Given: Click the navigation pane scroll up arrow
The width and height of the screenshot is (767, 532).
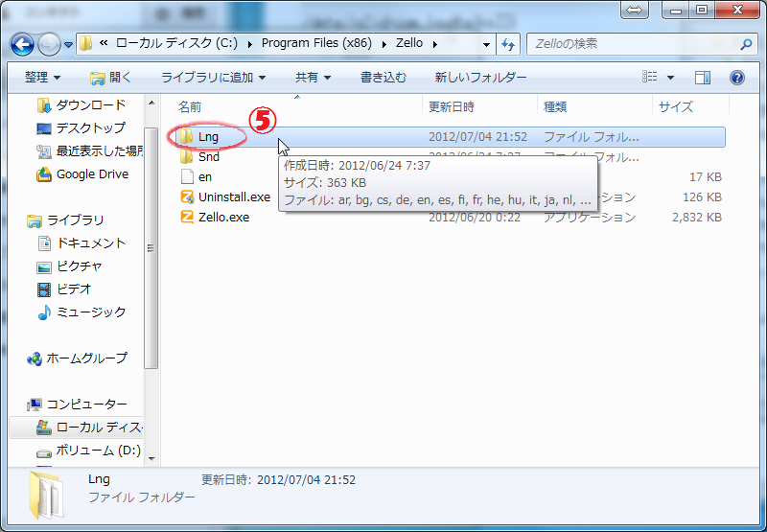Looking at the screenshot, I should coord(151,103).
